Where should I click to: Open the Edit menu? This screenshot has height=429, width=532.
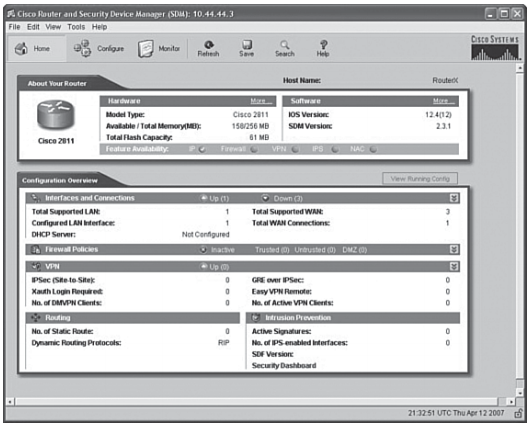pyautogui.click(x=33, y=27)
